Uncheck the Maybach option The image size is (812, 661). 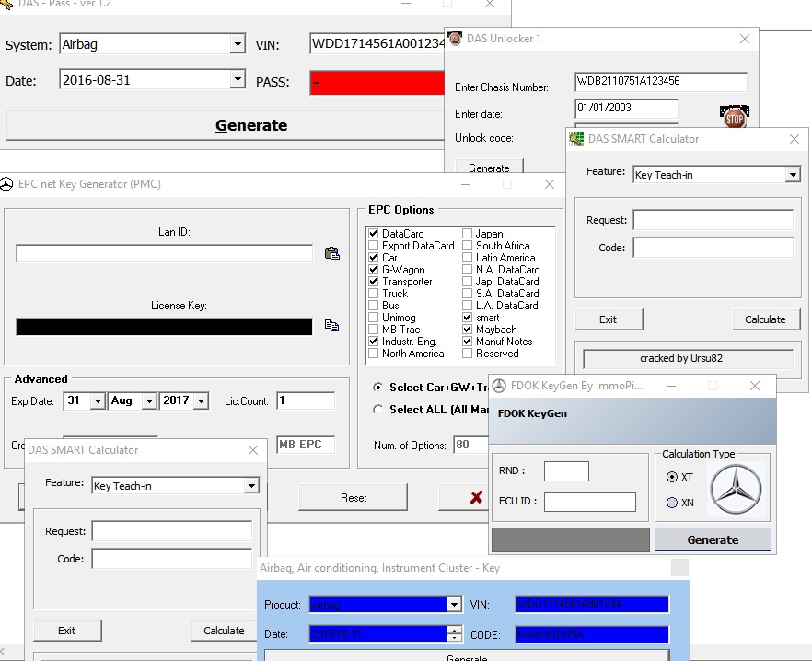tap(467, 329)
